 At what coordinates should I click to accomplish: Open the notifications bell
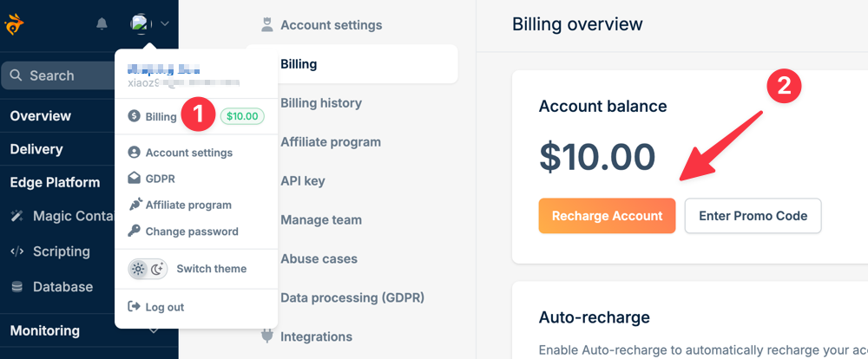[102, 24]
